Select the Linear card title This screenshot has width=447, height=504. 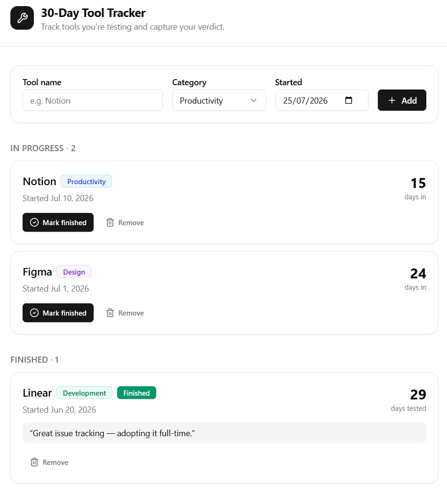point(37,393)
